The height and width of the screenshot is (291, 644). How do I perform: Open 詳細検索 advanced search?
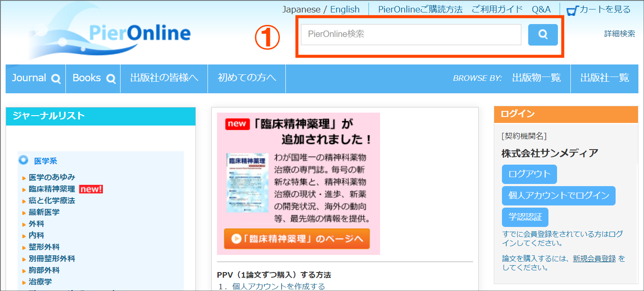point(619,34)
